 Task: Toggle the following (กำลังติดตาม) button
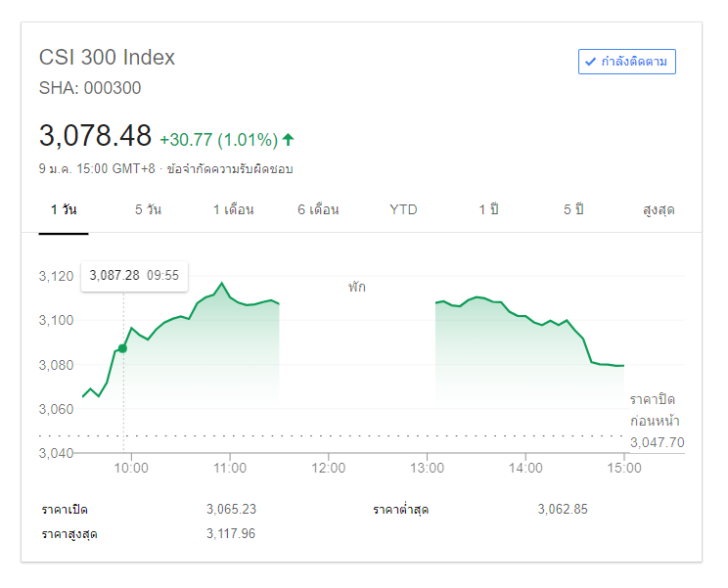click(x=627, y=62)
